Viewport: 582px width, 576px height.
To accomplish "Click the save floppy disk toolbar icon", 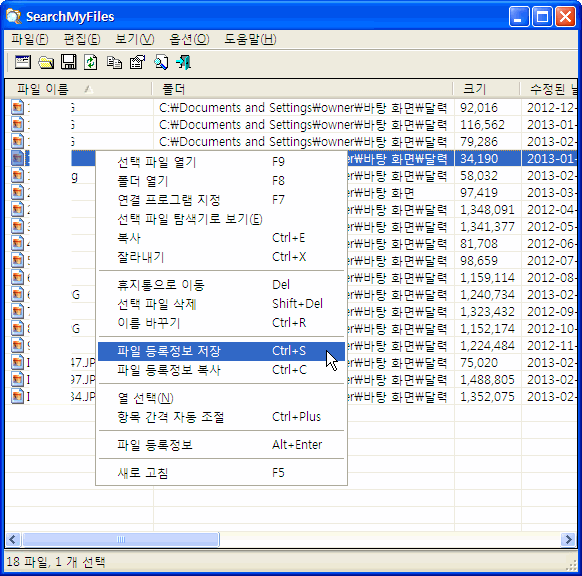I will coord(69,62).
